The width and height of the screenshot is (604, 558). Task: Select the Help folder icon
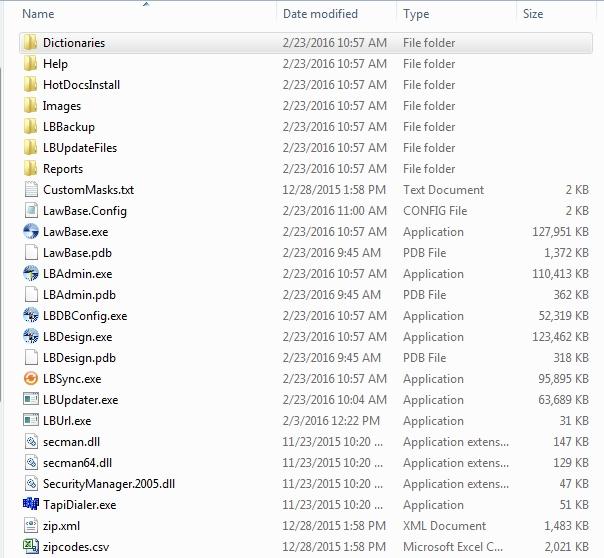tap(30, 64)
